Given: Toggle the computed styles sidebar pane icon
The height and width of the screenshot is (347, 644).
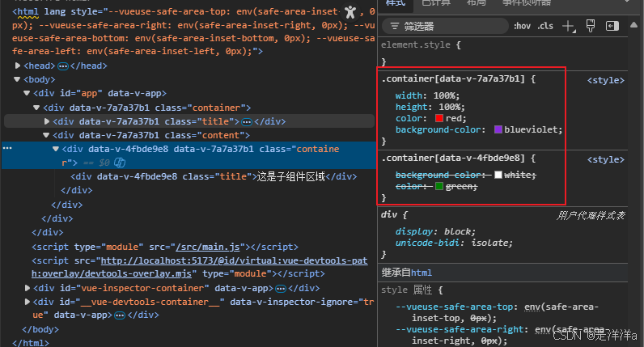Looking at the screenshot, I should click(x=612, y=26).
